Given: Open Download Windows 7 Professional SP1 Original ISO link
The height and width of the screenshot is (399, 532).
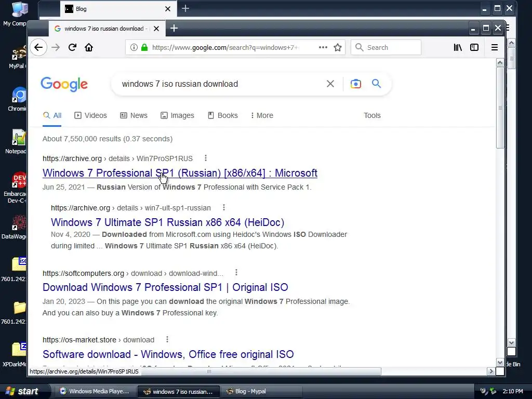Looking at the screenshot, I should click(x=165, y=287).
